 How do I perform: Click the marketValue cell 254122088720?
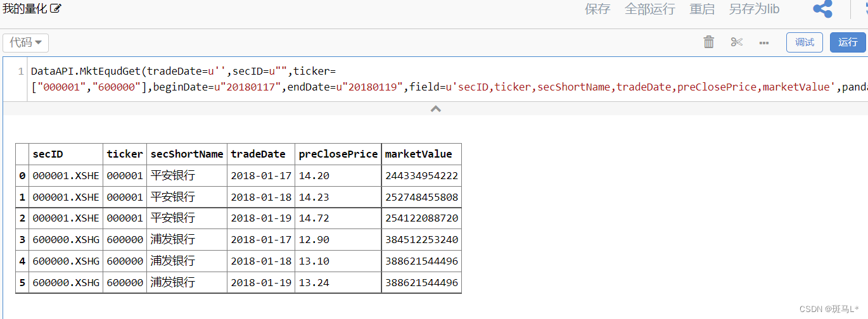pyautogui.click(x=421, y=218)
